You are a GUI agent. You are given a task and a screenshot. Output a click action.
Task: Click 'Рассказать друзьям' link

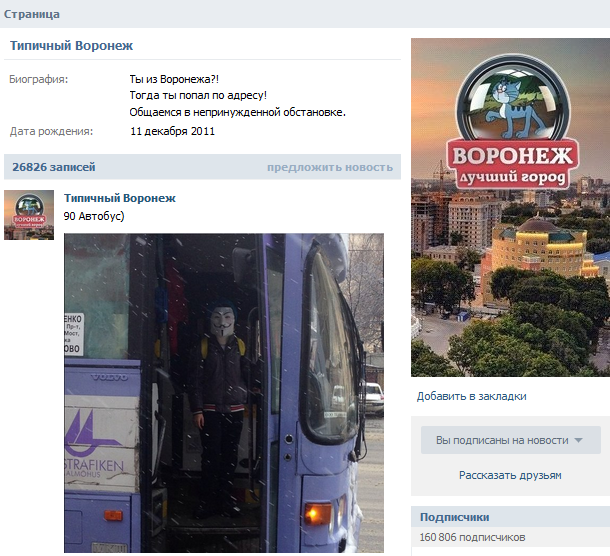pyautogui.click(x=510, y=475)
